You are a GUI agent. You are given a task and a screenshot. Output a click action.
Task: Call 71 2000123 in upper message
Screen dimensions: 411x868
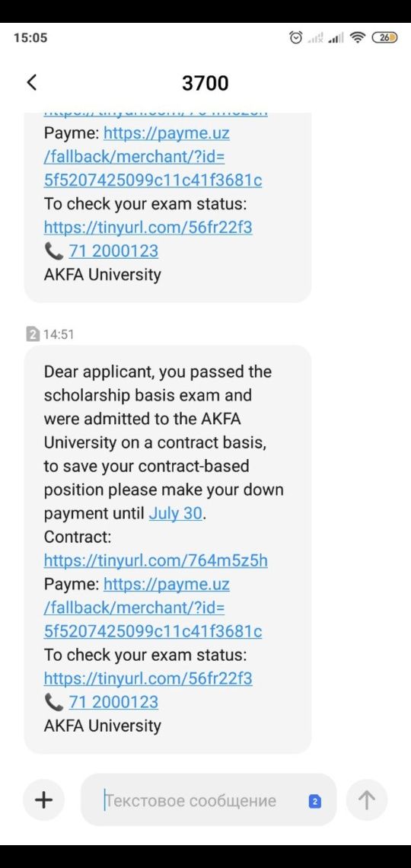(x=113, y=251)
